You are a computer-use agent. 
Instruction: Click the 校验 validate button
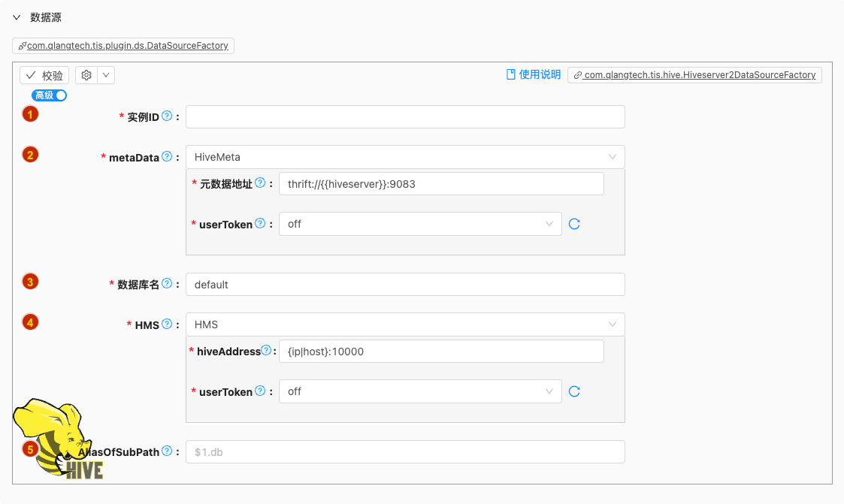[44, 75]
